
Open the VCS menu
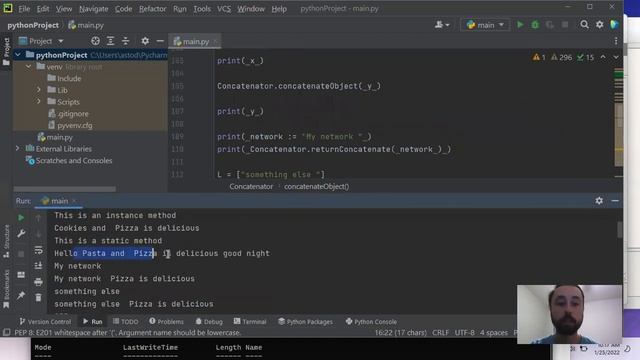click(224, 9)
